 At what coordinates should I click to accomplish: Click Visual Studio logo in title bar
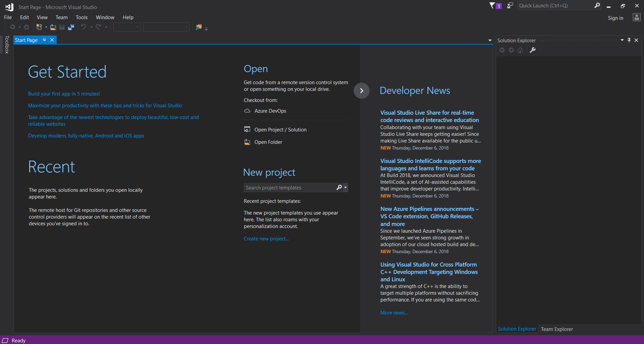(9, 7)
